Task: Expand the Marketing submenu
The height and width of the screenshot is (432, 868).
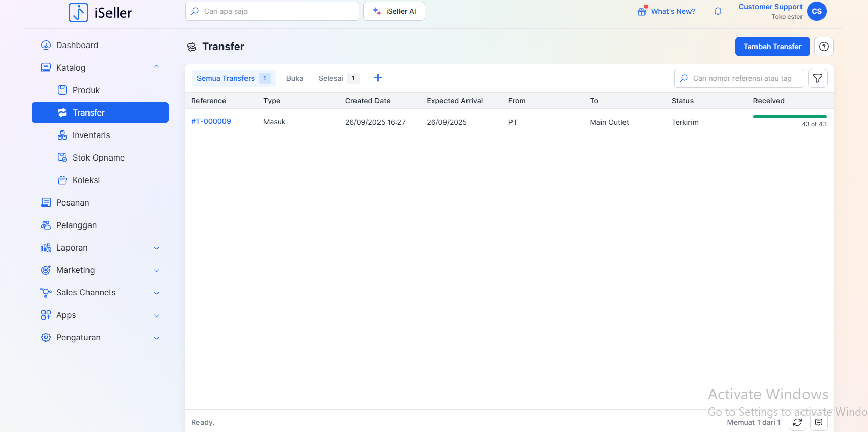Action: click(x=157, y=270)
